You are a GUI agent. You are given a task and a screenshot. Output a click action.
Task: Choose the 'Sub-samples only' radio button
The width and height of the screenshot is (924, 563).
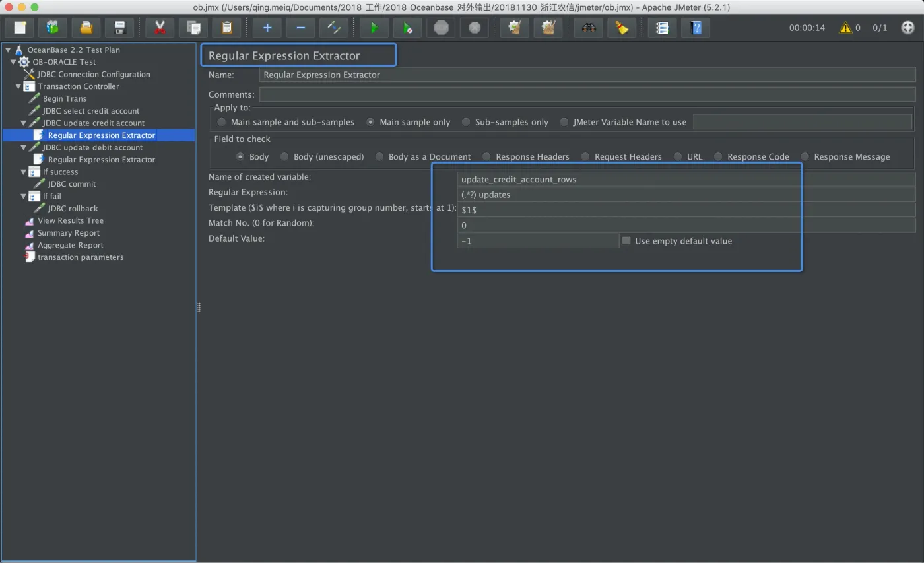tap(466, 122)
